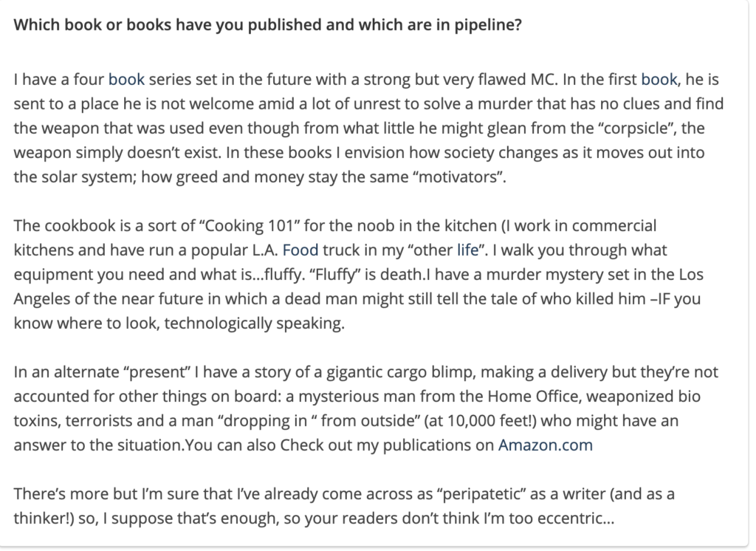Click the quoted "Cooking 101" text
This screenshot has width=756, height=551.
pyautogui.click(x=250, y=226)
